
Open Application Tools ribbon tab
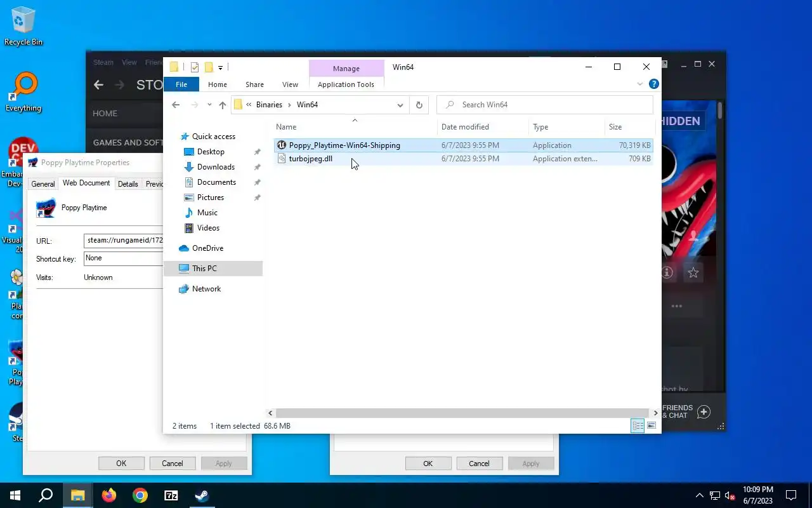click(346, 84)
